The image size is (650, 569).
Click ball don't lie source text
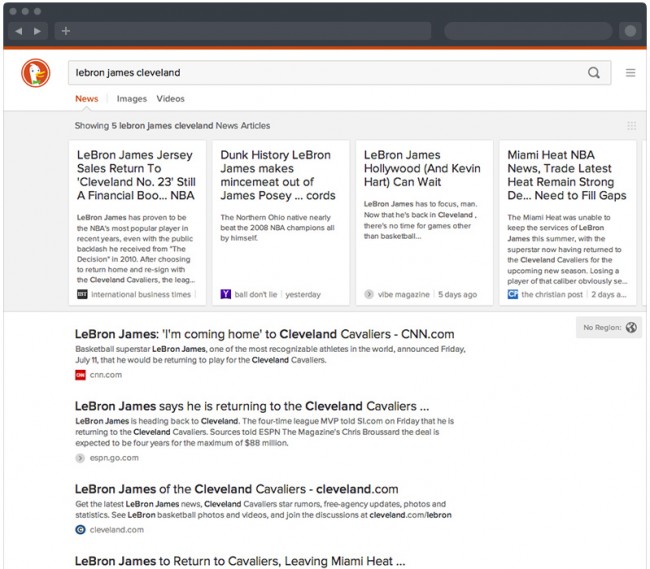tap(256, 294)
